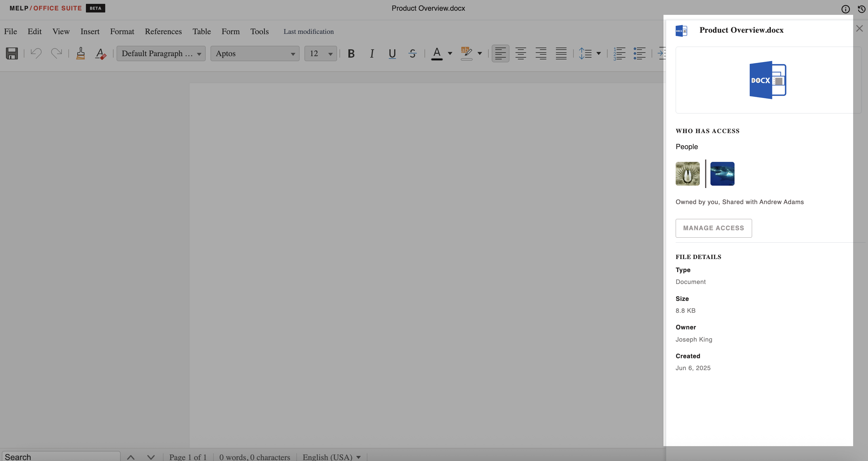Expand the font size 12 dropdown
The width and height of the screenshot is (868, 461).
330,53
